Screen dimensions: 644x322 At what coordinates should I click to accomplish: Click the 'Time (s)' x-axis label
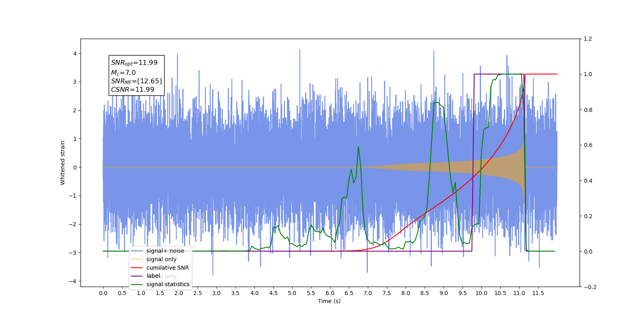coord(329,301)
